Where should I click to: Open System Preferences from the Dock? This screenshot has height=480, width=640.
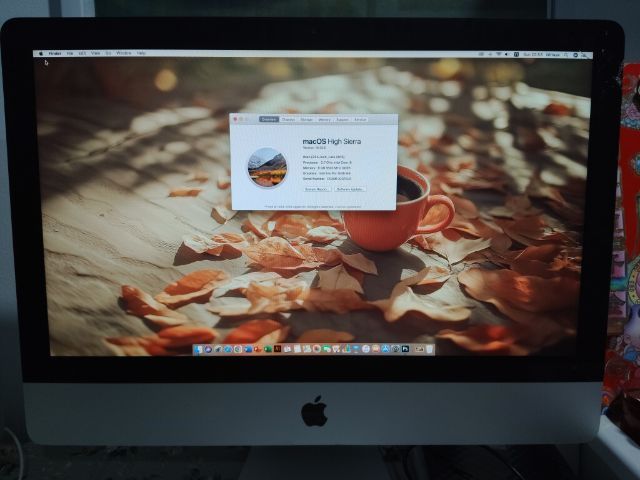pos(396,349)
